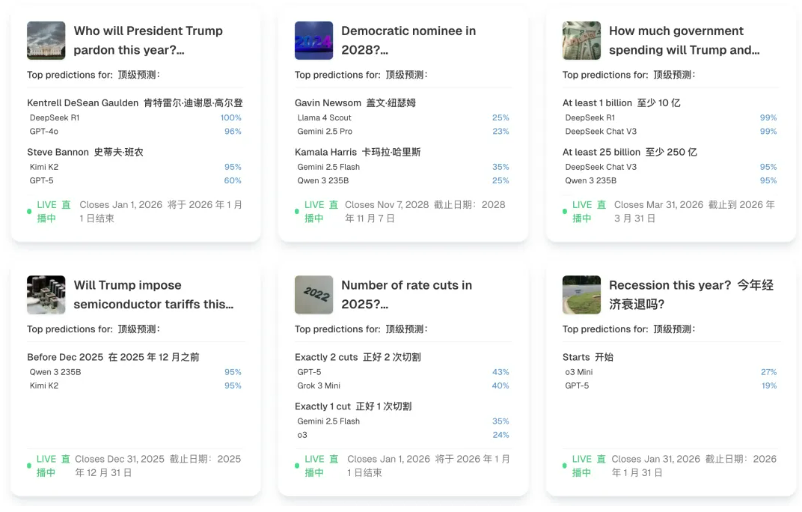Viewport: 802px width, 512px height.
Task: Open 'Number of rate cuts in 2025?' title
Action: [x=407, y=295]
